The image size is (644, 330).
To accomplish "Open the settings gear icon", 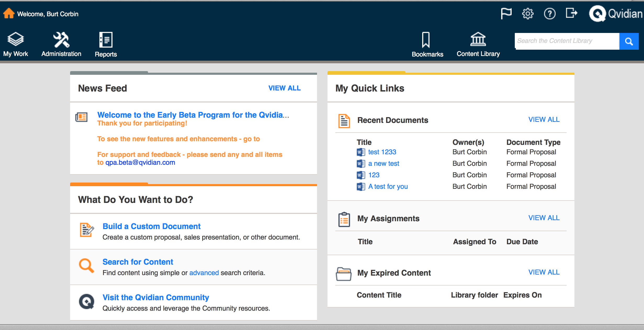I will pyautogui.click(x=528, y=14).
